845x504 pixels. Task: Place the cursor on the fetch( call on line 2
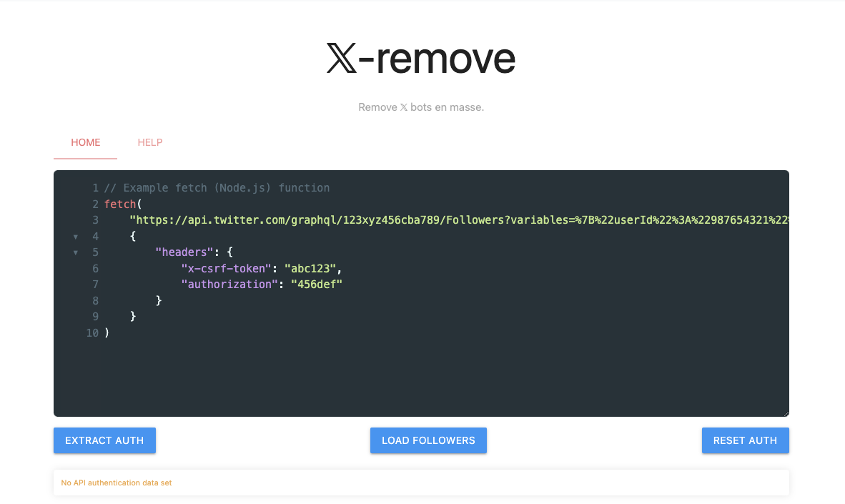pyautogui.click(x=123, y=204)
